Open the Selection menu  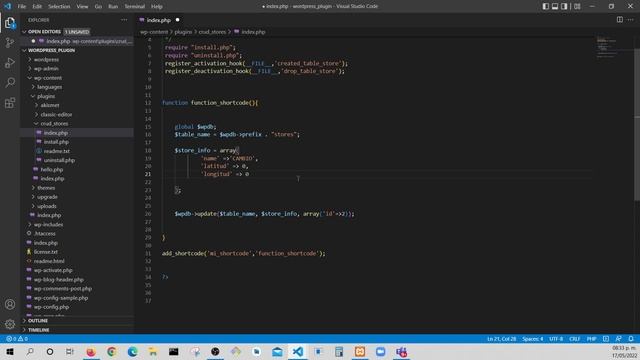[59, 7]
